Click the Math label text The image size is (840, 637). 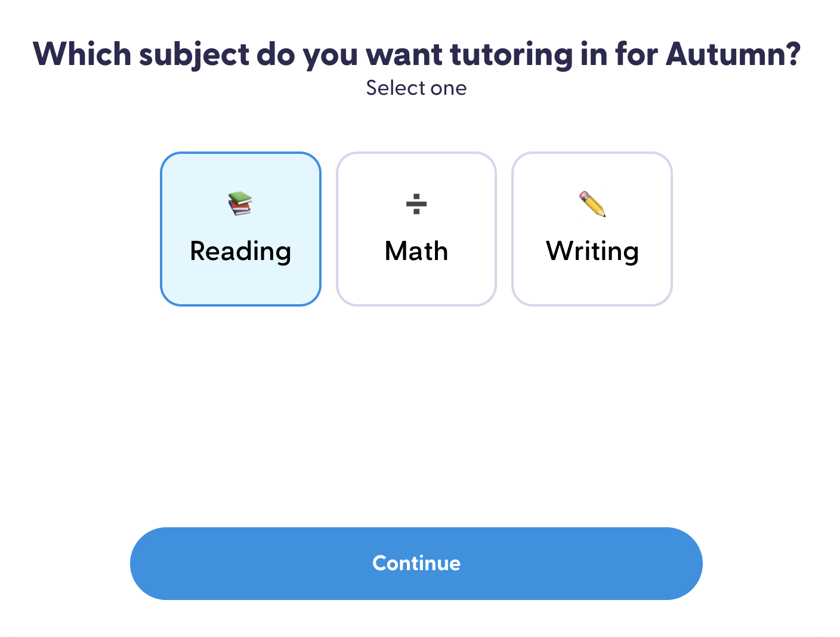point(416,251)
